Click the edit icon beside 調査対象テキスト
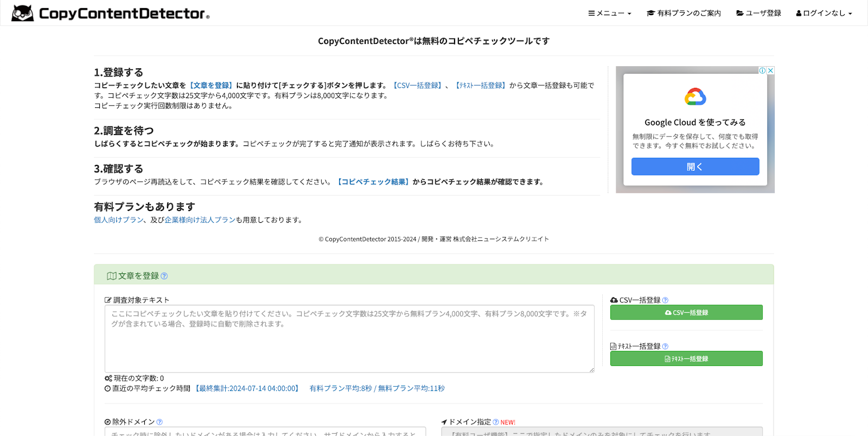The image size is (868, 436). pos(108,300)
